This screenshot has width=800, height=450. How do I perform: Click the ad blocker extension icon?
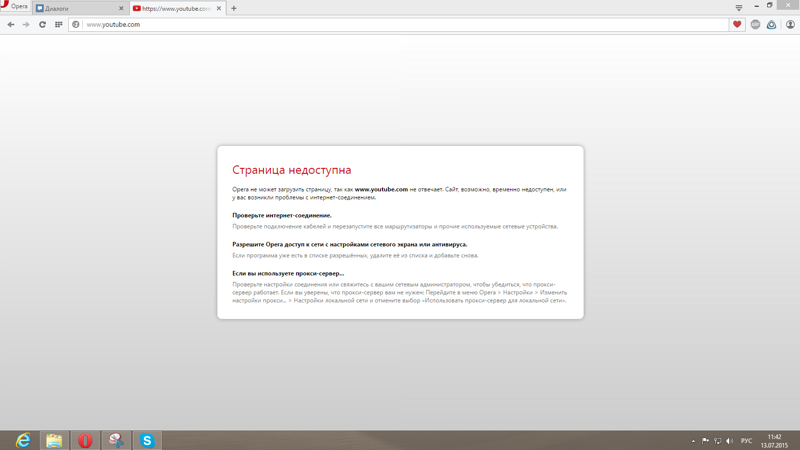tap(755, 24)
